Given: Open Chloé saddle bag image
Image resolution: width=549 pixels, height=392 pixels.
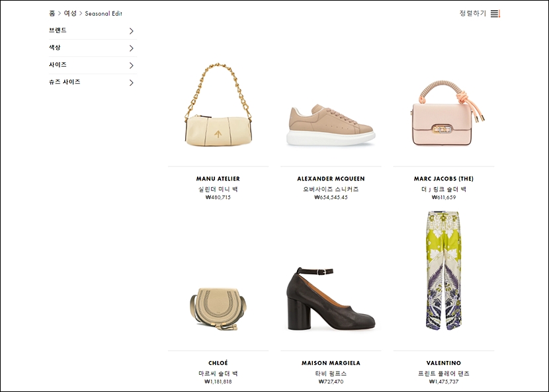Looking at the screenshot, I should coord(218,308).
